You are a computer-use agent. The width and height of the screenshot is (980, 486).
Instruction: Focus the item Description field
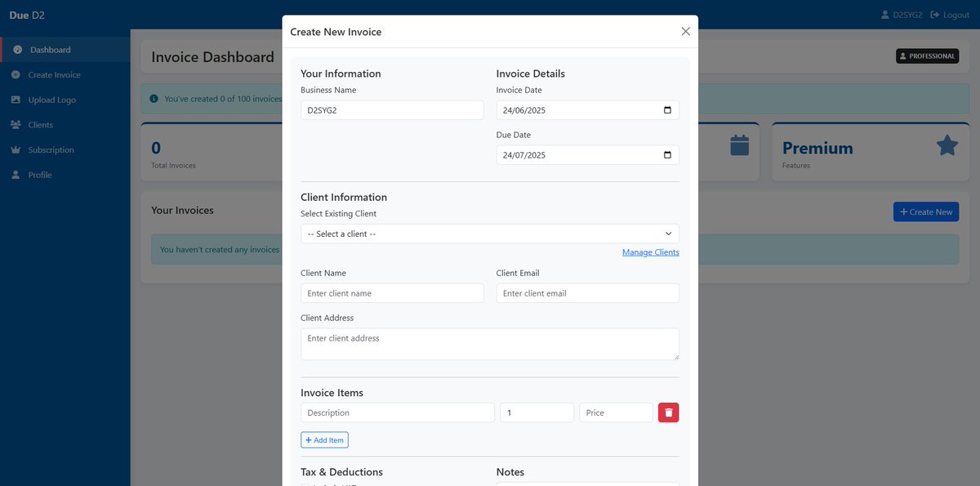(398, 412)
